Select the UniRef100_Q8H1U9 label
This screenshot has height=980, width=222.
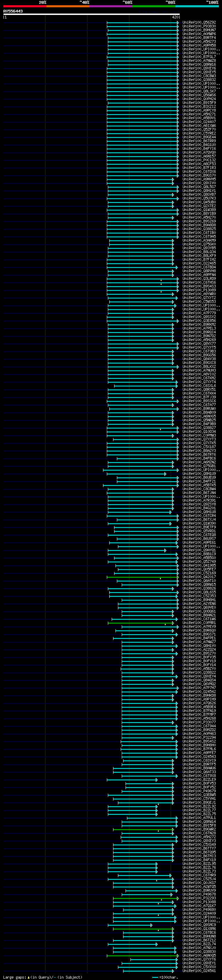199,473
